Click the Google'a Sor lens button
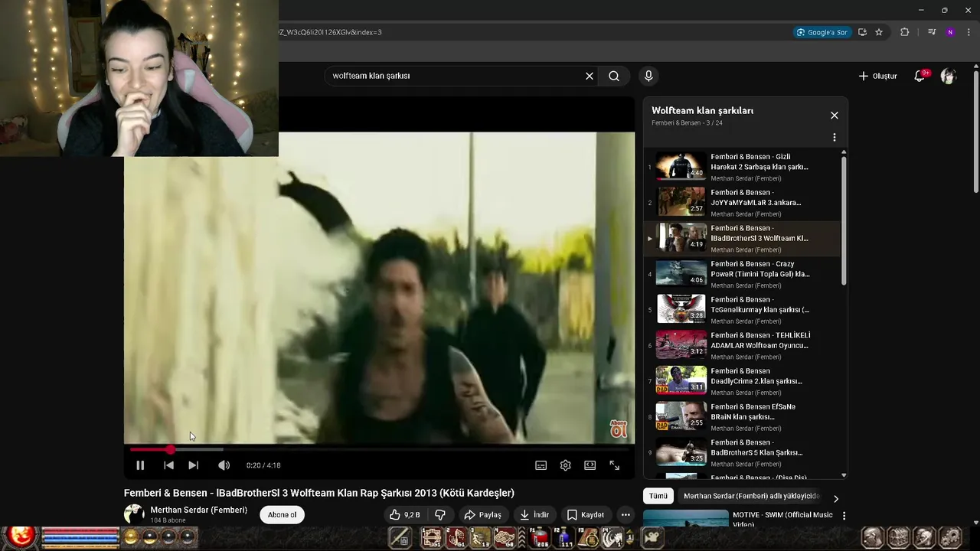 (822, 32)
